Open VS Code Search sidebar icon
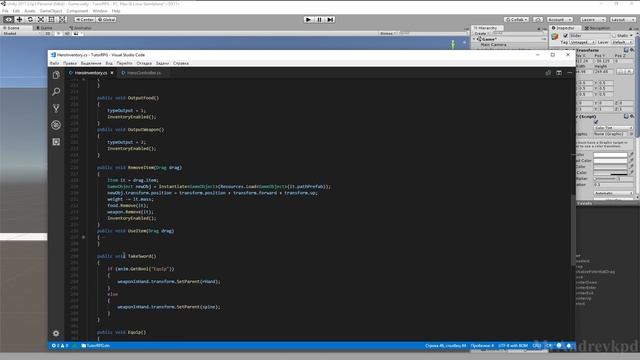The height and width of the screenshot is (360, 640). [x=56, y=91]
